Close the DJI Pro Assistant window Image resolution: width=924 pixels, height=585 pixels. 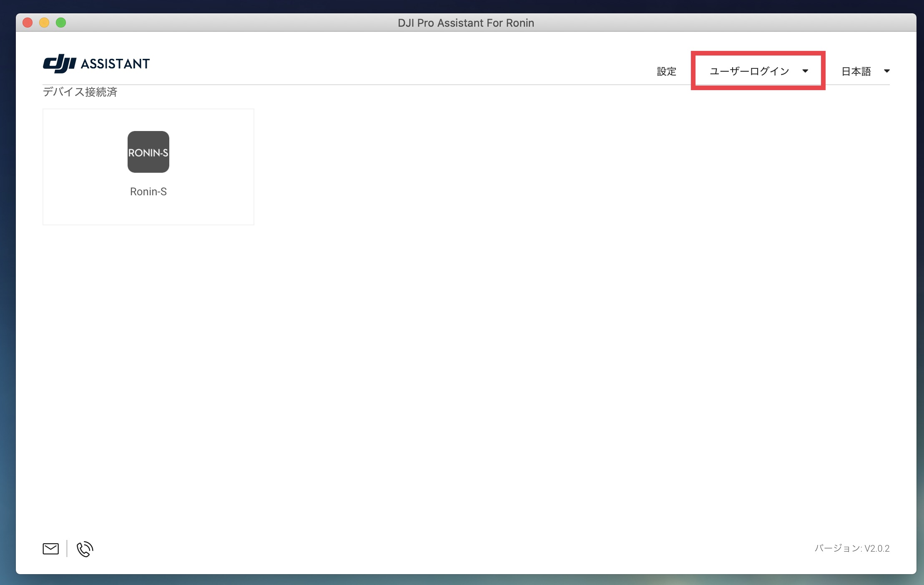coord(28,23)
